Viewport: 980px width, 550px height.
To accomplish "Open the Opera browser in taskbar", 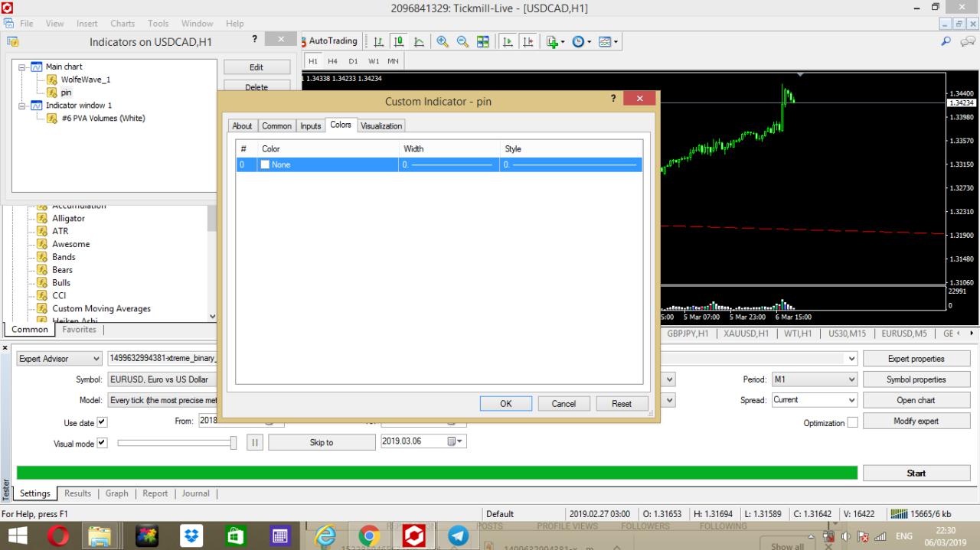I will click(57, 536).
